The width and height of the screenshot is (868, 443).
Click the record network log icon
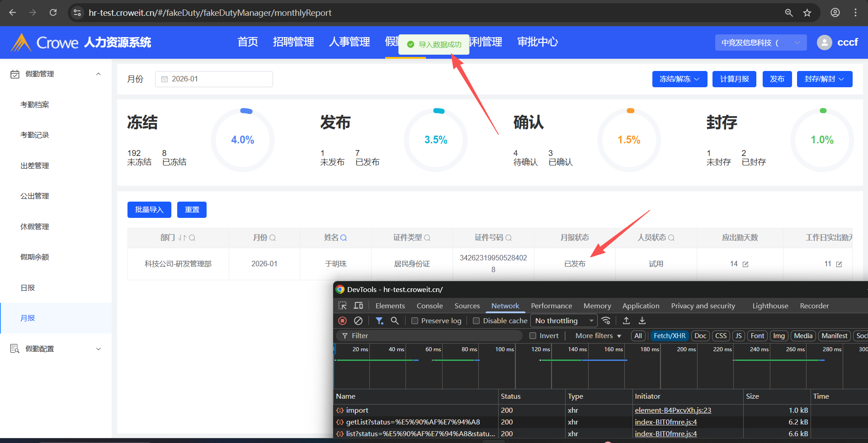(x=342, y=320)
